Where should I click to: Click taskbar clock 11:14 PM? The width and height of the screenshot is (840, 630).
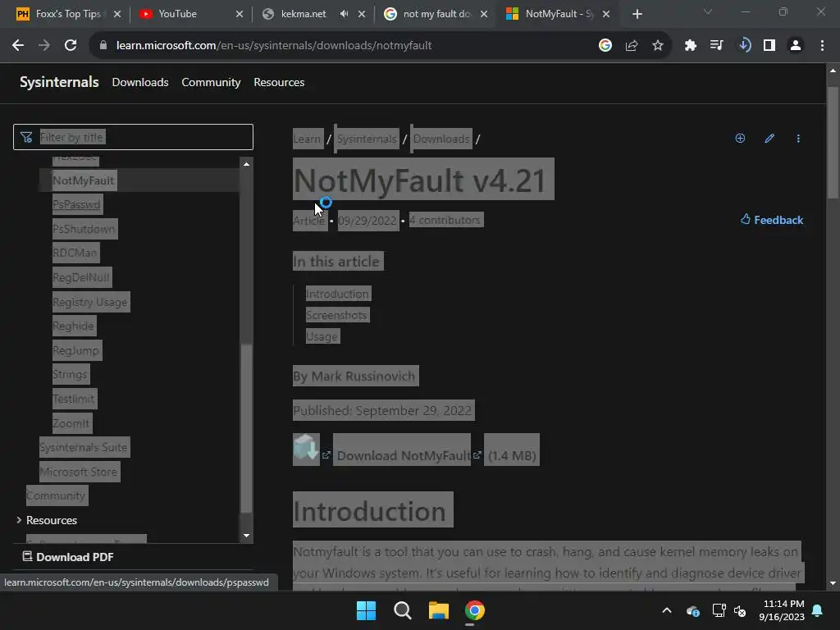click(x=783, y=604)
